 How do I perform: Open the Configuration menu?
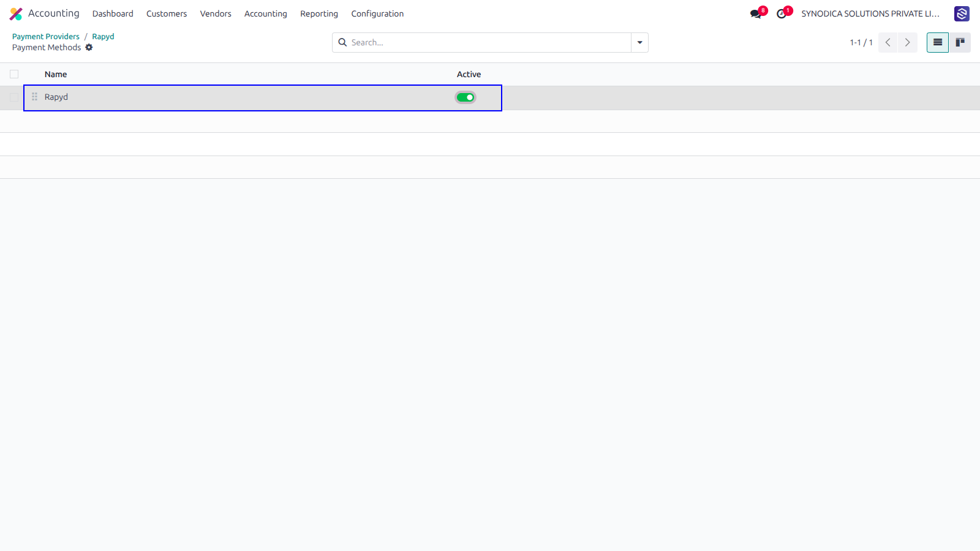point(377,13)
